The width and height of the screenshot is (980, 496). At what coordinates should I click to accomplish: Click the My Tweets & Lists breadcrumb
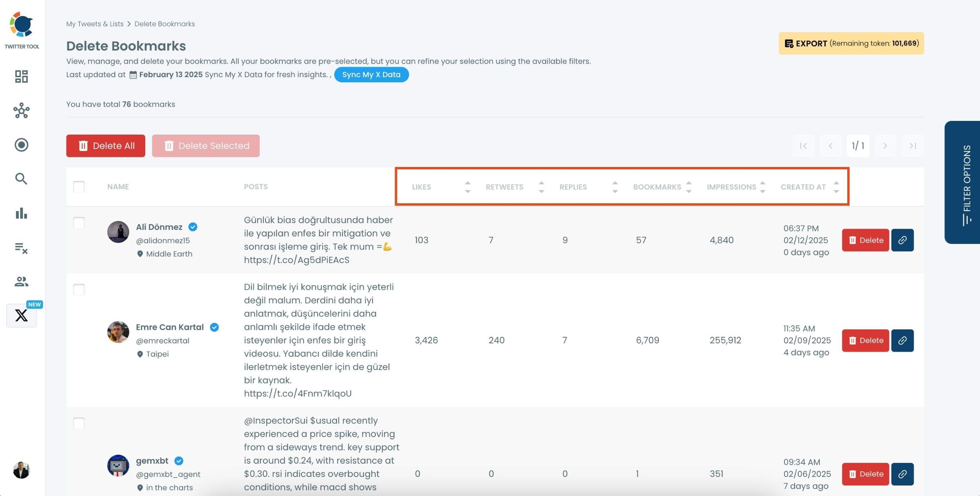pyautogui.click(x=94, y=24)
